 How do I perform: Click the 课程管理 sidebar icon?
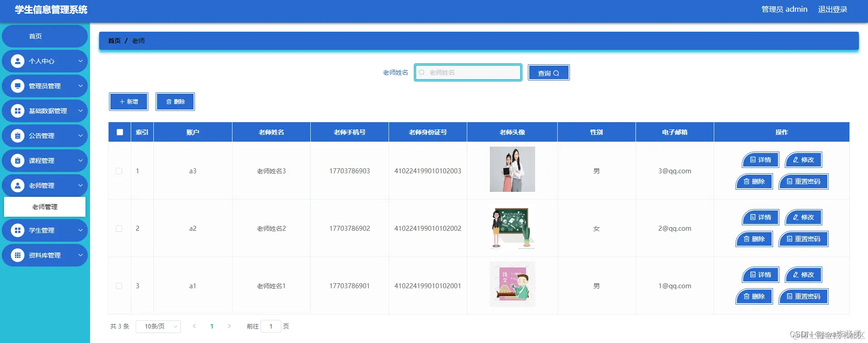point(18,161)
